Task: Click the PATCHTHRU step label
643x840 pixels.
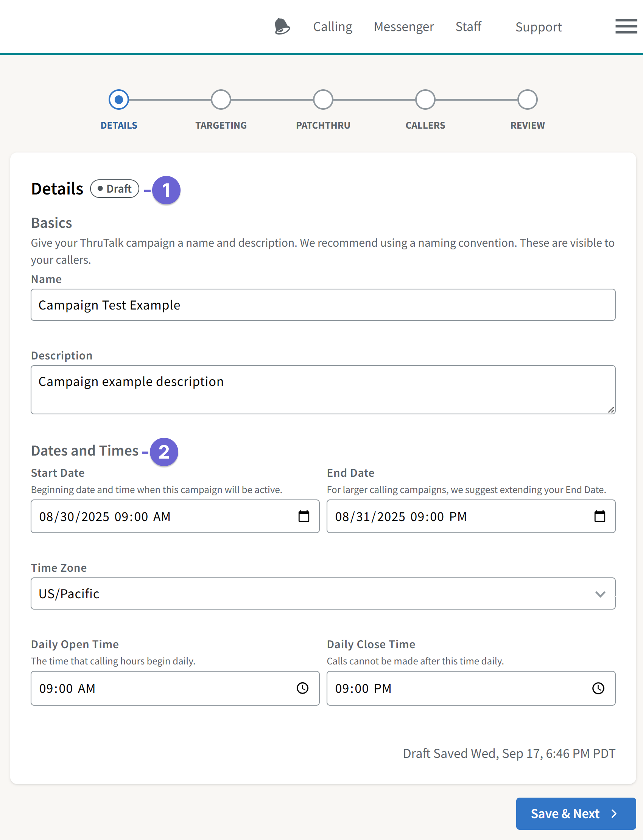Action: (323, 125)
